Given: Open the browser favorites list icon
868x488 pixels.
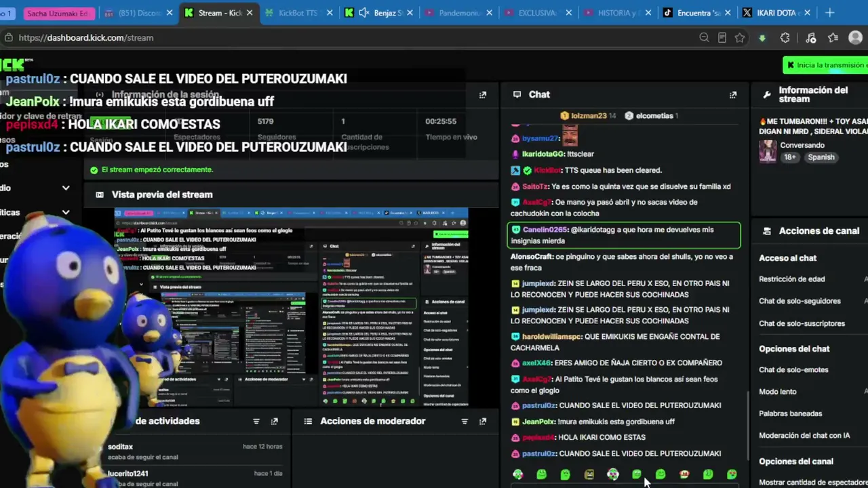Looking at the screenshot, I should [x=833, y=38].
